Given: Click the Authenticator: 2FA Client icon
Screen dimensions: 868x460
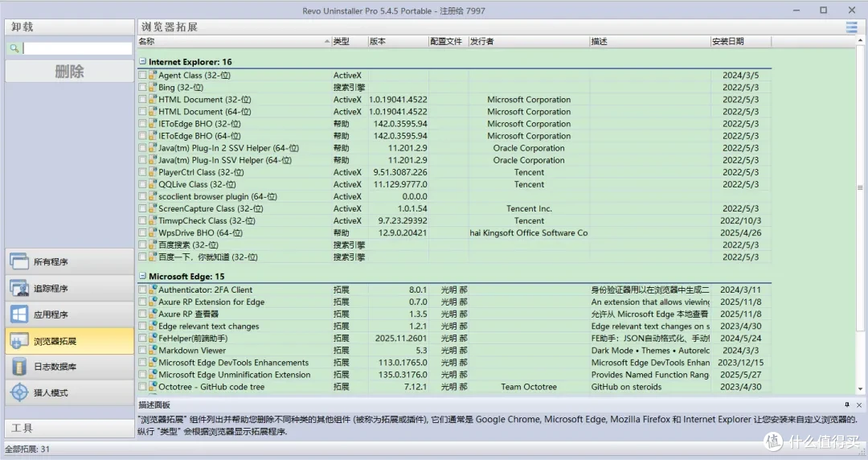Looking at the screenshot, I should 153,290.
